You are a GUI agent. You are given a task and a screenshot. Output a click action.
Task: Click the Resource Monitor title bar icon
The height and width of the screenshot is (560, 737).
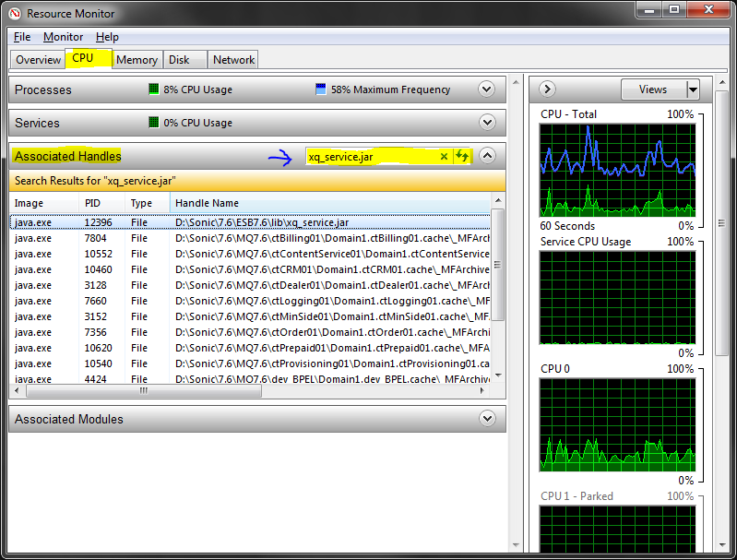pos(13,14)
